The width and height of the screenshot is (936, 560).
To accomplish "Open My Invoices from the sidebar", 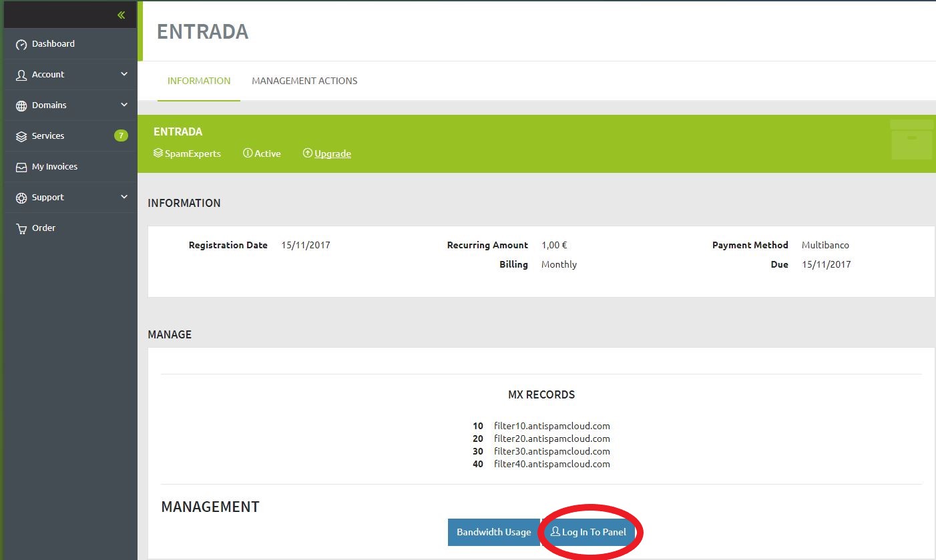I will coord(55,167).
